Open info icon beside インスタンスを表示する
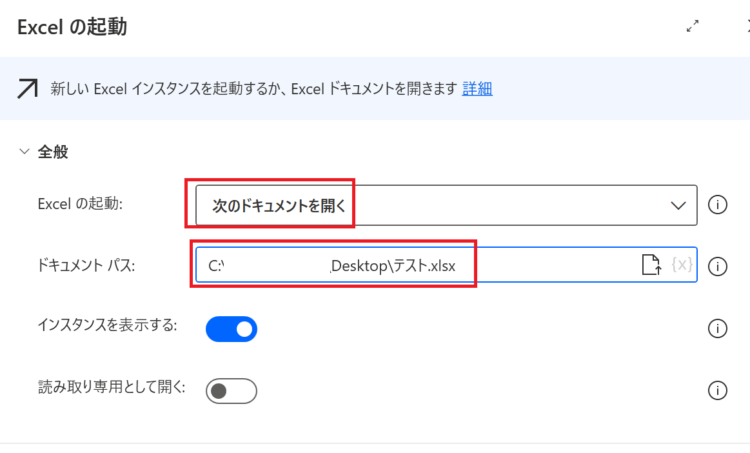This screenshot has width=750, height=453. (717, 329)
